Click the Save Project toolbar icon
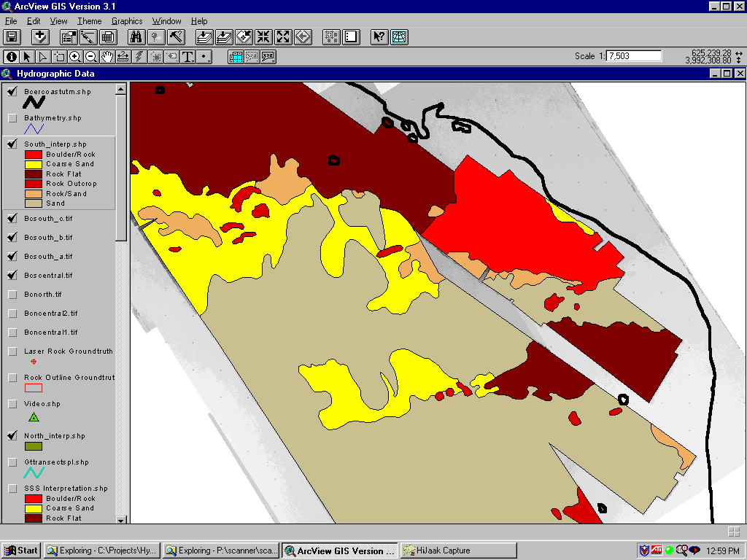 point(12,37)
